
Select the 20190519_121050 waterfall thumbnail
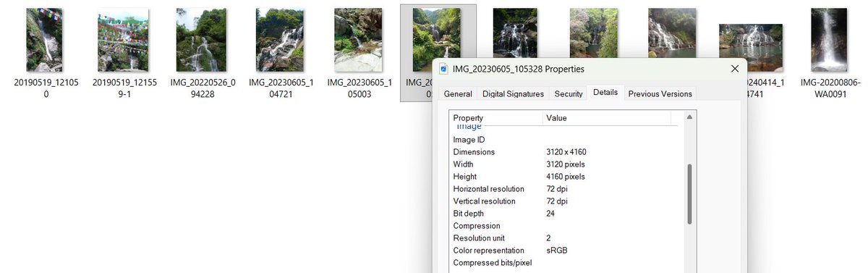point(44,40)
